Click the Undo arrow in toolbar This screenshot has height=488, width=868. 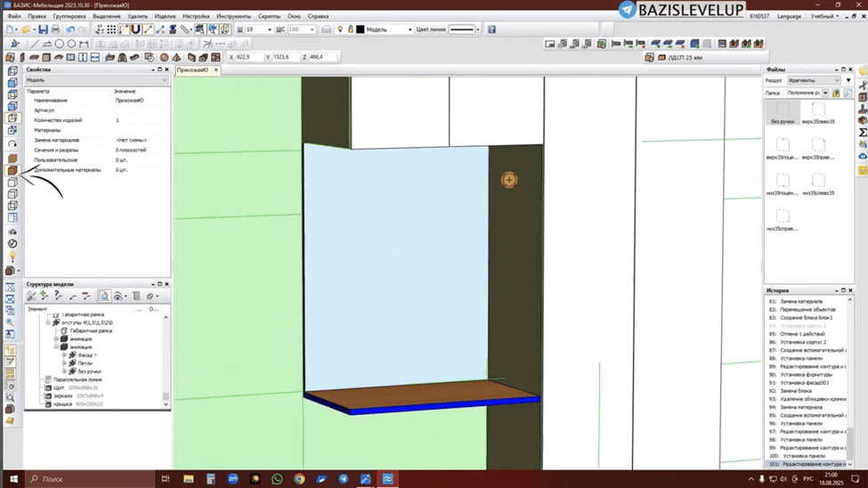[70, 29]
